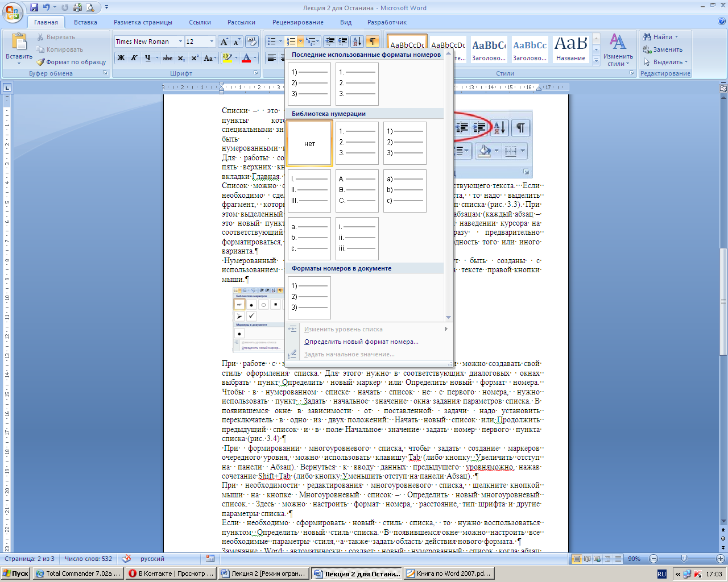Click Заменить replace command

pyautogui.click(x=663, y=49)
